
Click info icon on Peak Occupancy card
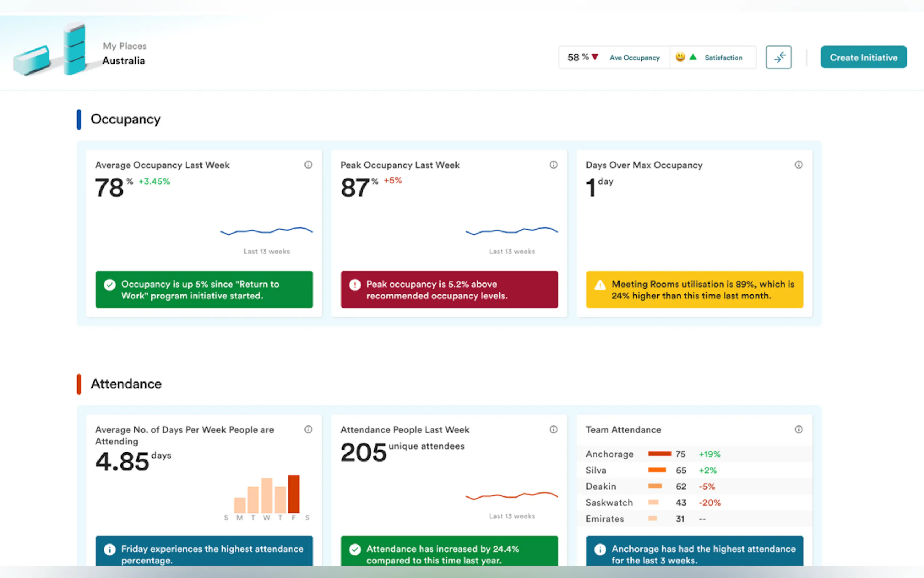point(553,165)
